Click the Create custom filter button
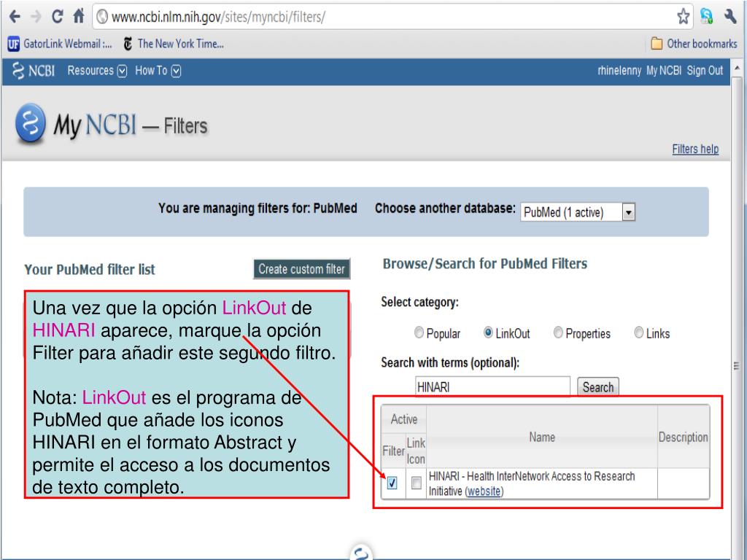Image resolution: width=747 pixels, height=560 pixels. coord(301,269)
